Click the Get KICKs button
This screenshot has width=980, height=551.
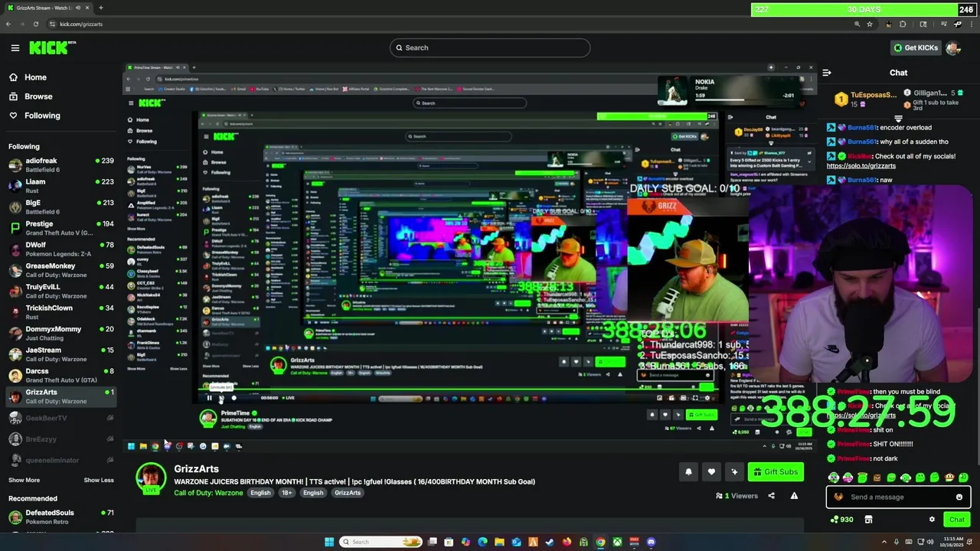tap(916, 47)
